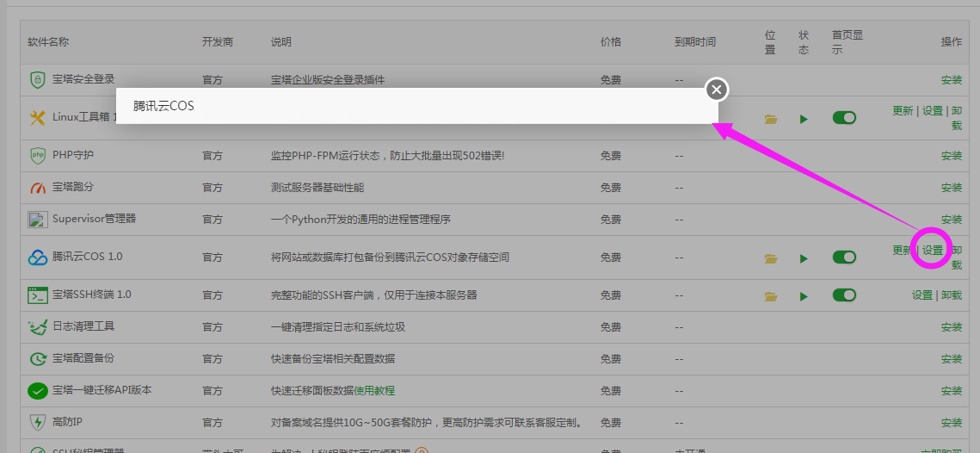Image resolution: width=980 pixels, height=453 pixels.
Task: Click the 宝塔SSH终端 play status icon
Action: pyautogui.click(x=804, y=296)
